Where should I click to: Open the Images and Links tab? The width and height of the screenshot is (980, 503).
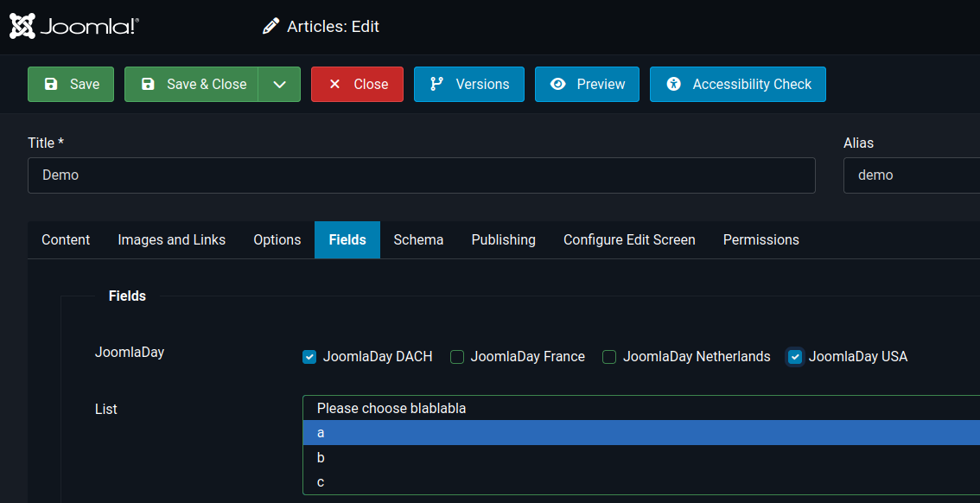pos(172,240)
